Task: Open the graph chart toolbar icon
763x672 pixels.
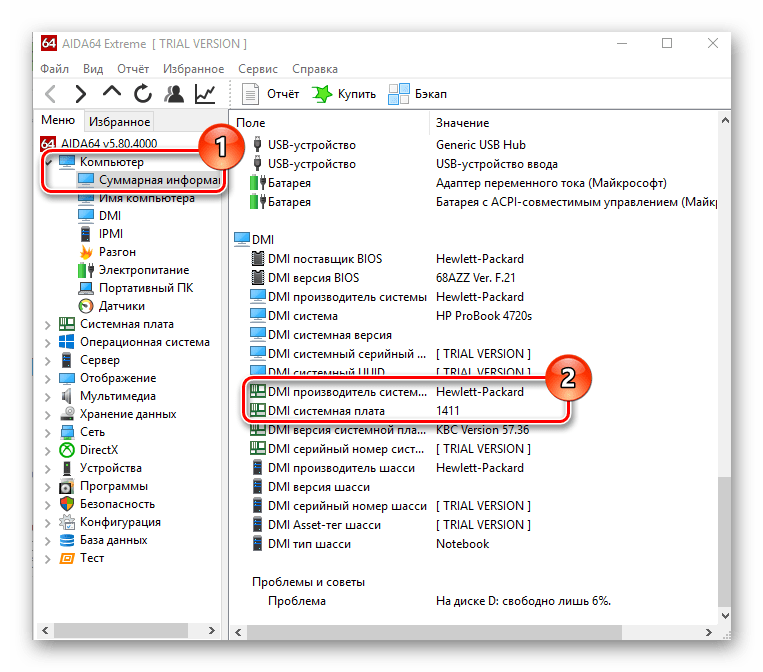Action: tap(205, 93)
